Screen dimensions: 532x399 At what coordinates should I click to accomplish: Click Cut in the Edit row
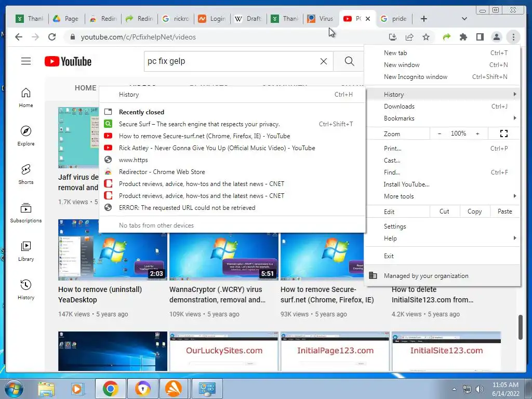point(445,211)
